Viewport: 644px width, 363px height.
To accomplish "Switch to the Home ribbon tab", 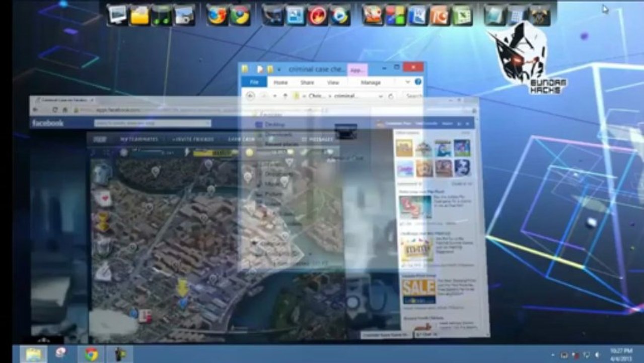I will click(x=280, y=82).
